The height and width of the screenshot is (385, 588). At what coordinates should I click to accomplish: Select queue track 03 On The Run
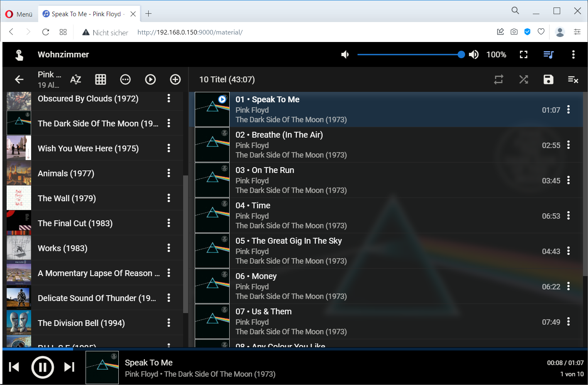tap(386, 180)
